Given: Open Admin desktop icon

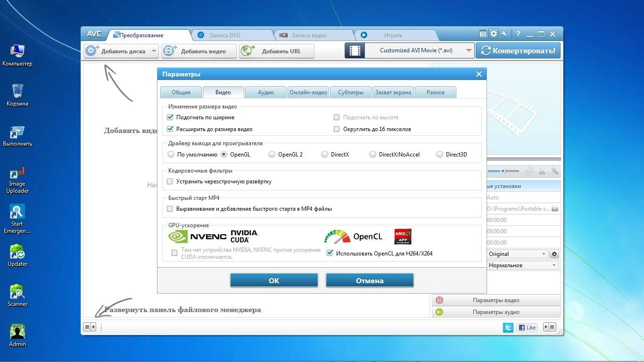Looking at the screenshot, I should [17, 336].
